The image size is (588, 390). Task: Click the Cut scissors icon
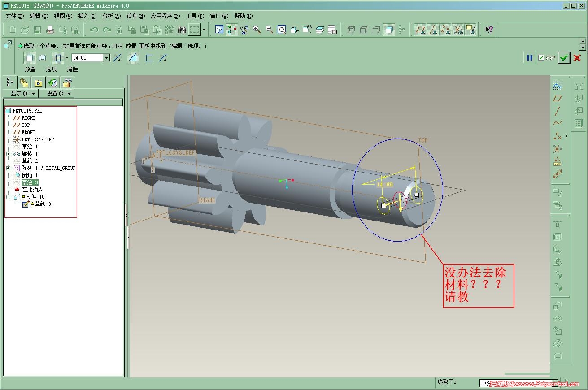[119, 30]
